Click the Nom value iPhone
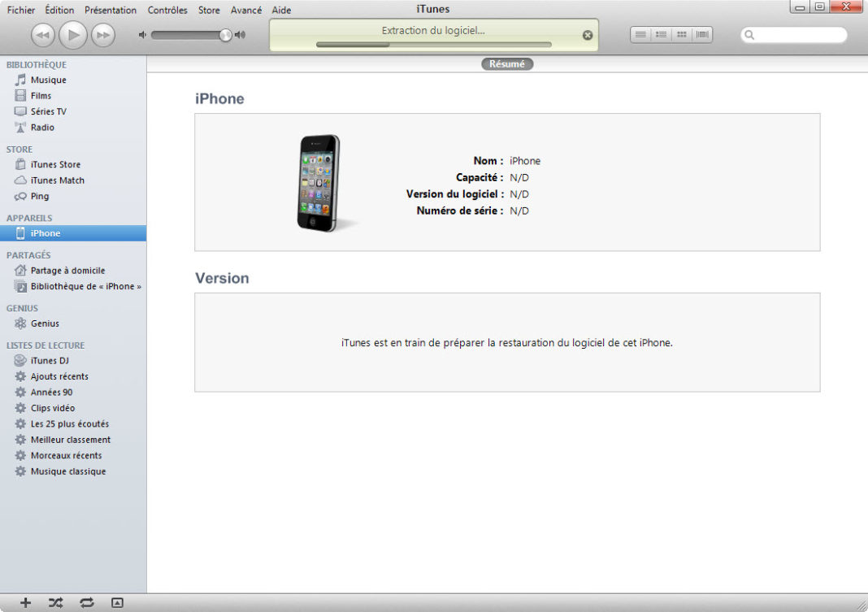This screenshot has height=612, width=868. click(x=525, y=161)
